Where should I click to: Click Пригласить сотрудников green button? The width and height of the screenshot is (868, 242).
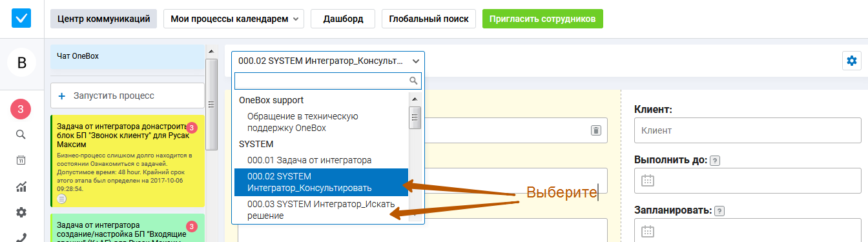[x=542, y=19]
